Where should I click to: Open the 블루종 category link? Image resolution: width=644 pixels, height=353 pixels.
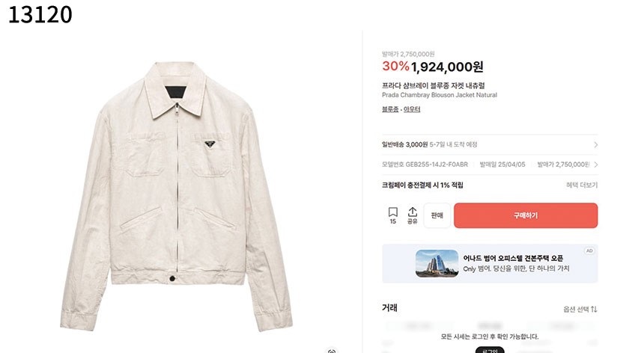click(x=390, y=109)
